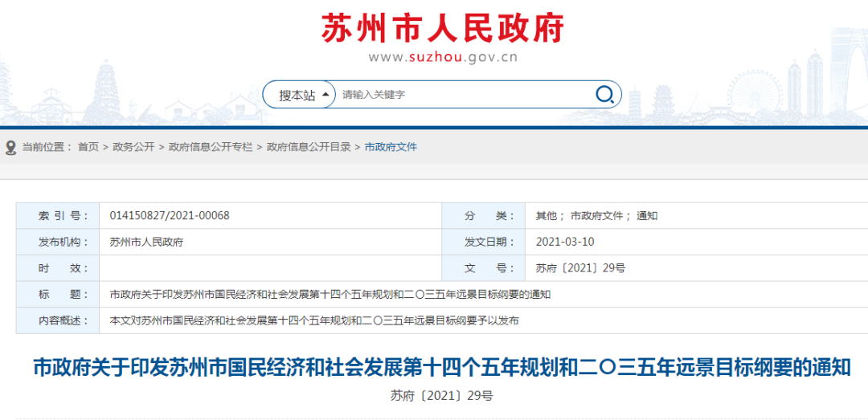Open 政府信息公开专栏 breadcrumb link

[211, 147]
